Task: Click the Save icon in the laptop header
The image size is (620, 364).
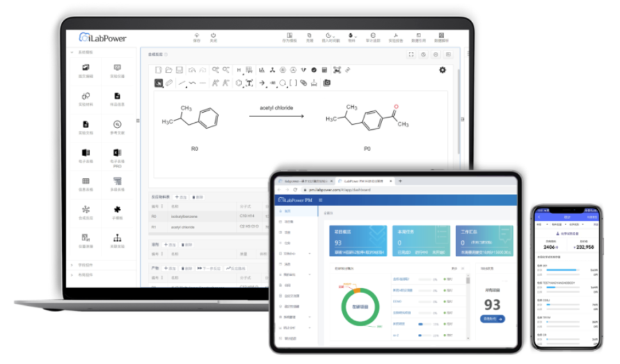Action: (196, 36)
